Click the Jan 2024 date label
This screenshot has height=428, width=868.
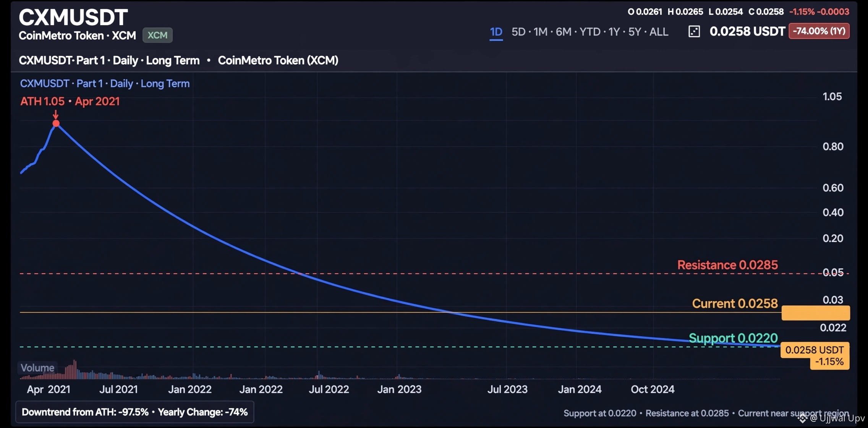[580, 389]
